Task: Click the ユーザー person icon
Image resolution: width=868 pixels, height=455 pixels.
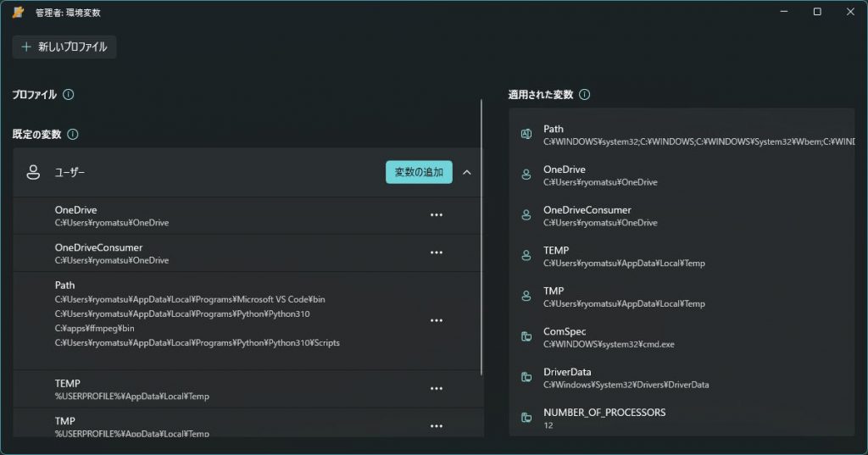Action: coord(33,172)
